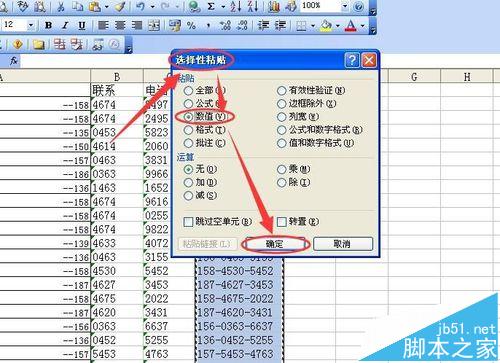Select the 全部 (All) paste option
This screenshot has height=363, width=500.
pyautogui.click(x=188, y=90)
